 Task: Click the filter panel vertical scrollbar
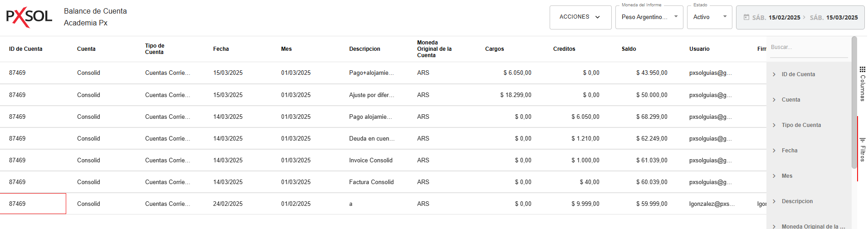[x=854, y=102]
